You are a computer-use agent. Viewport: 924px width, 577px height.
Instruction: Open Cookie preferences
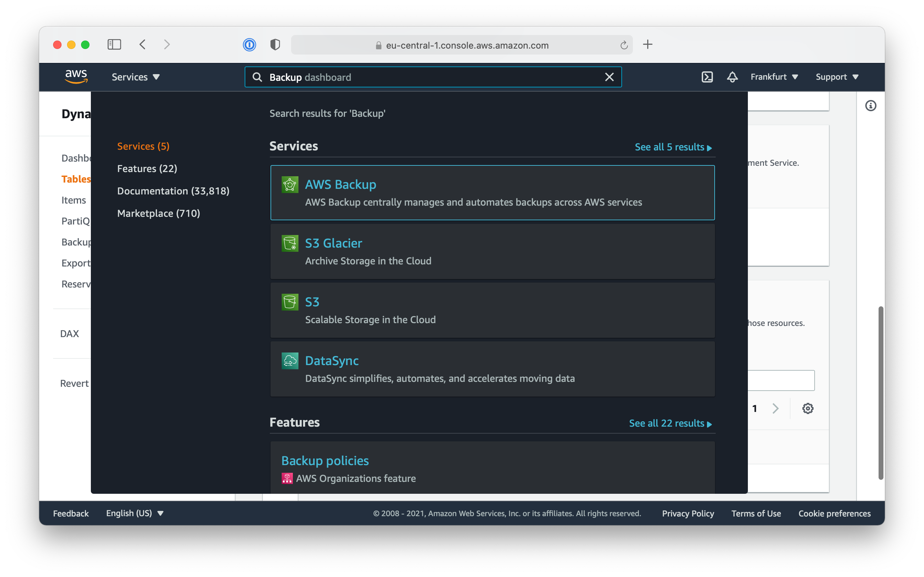tap(835, 513)
